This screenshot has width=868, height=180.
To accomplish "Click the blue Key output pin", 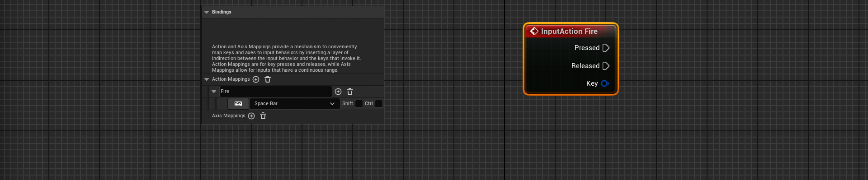I will [605, 83].
